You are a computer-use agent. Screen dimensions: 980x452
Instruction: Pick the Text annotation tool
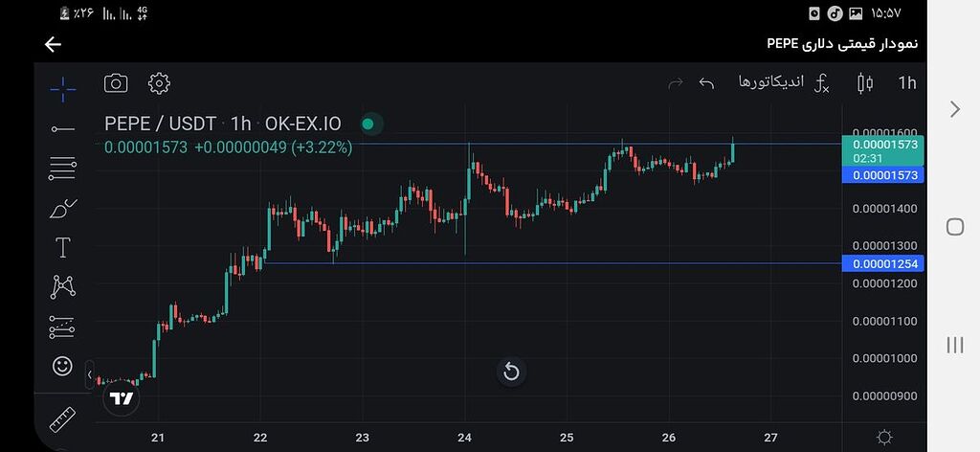[x=62, y=248]
